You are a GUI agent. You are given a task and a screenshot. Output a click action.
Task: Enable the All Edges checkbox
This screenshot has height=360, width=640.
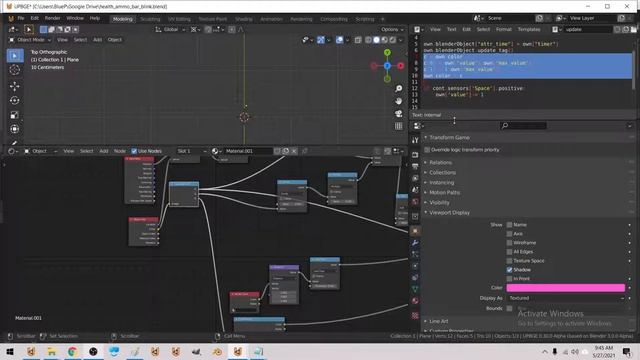(x=509, y=252)
